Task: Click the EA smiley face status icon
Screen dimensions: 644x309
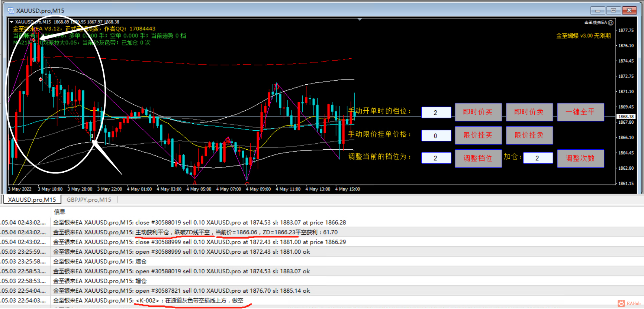Action: coord(611,23)
